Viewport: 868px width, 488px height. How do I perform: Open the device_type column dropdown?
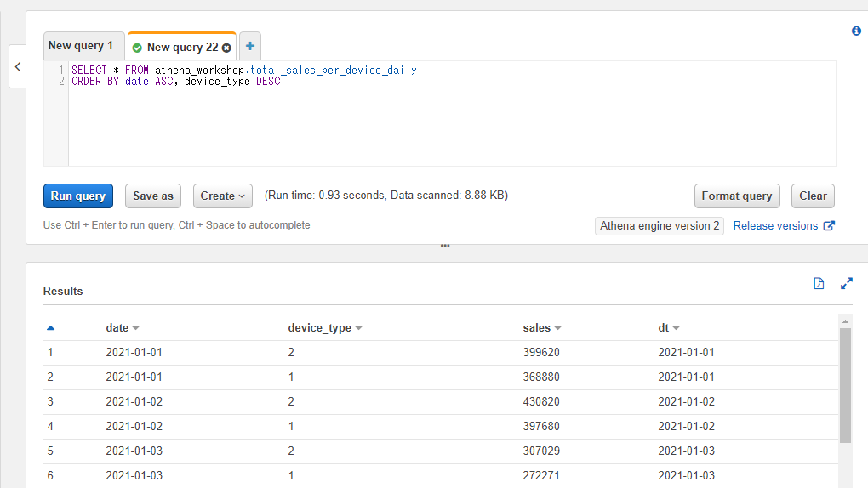[359, 328]
